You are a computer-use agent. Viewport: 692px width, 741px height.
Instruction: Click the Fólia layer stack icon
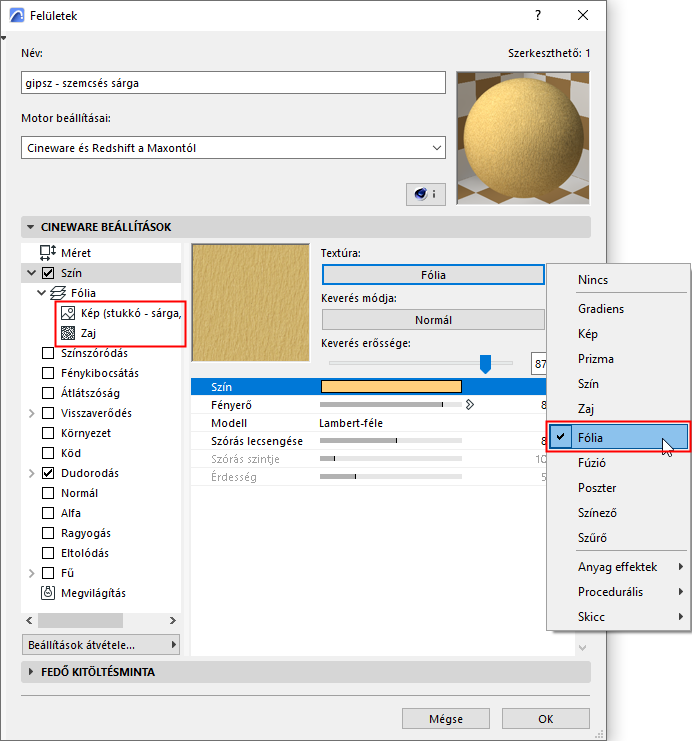[x=58, y=293]
